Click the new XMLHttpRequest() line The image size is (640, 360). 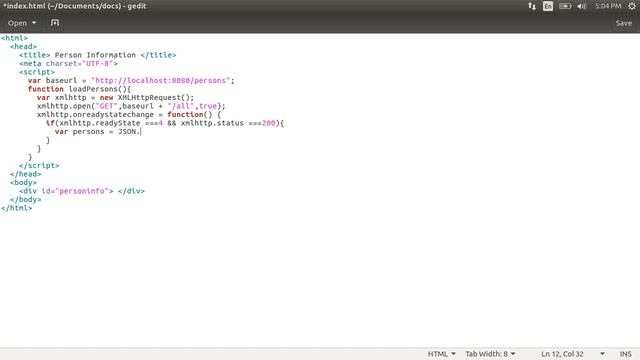pyautogui.click(x=116, y=98)
